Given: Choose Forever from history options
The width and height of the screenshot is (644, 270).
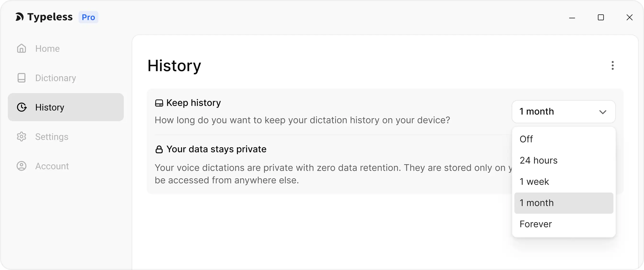Looking at the screenshot, I should [x=535, y=224].
